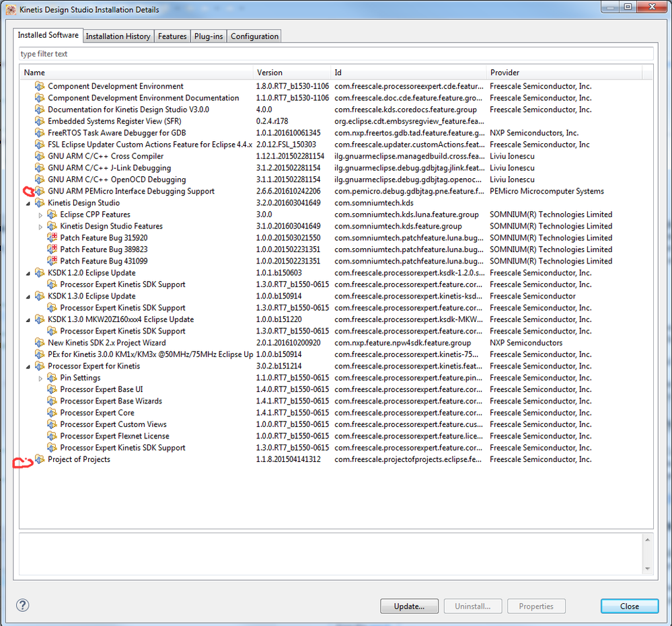This screenshot has height=626, width=672.
Task: Click version 0.2.4.r178 cell
Action: (272, 121)
